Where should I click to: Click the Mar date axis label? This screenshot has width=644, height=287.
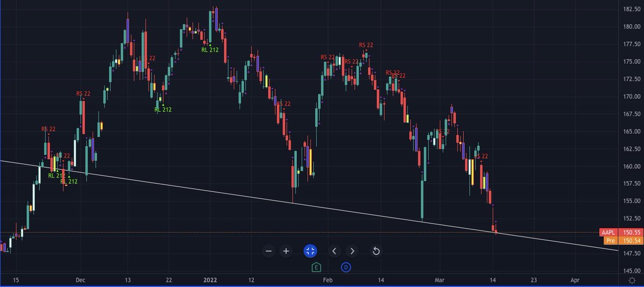[x=440, y=280]
